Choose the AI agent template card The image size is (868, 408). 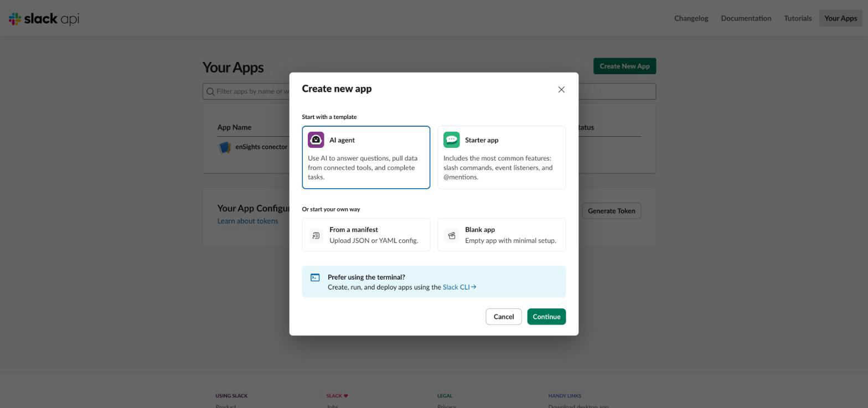click(x=366, y=158)
